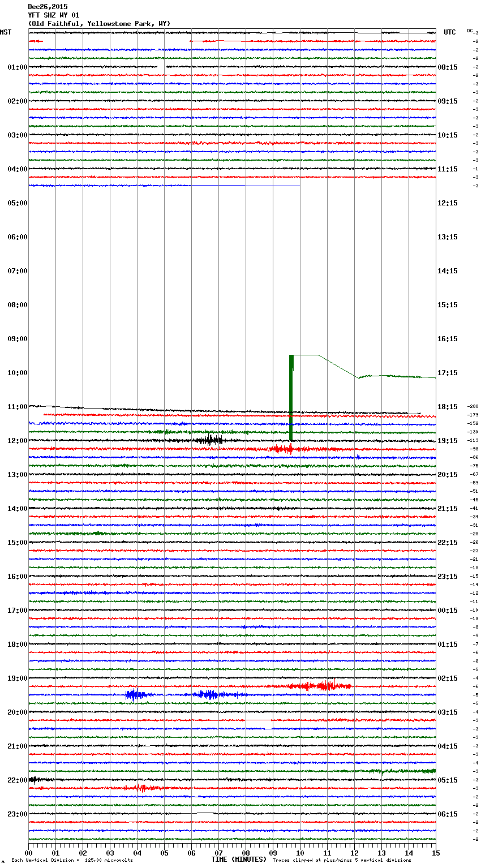
Task: Click the TIME (MINUTES) axis title
Action: pos(239,860)
